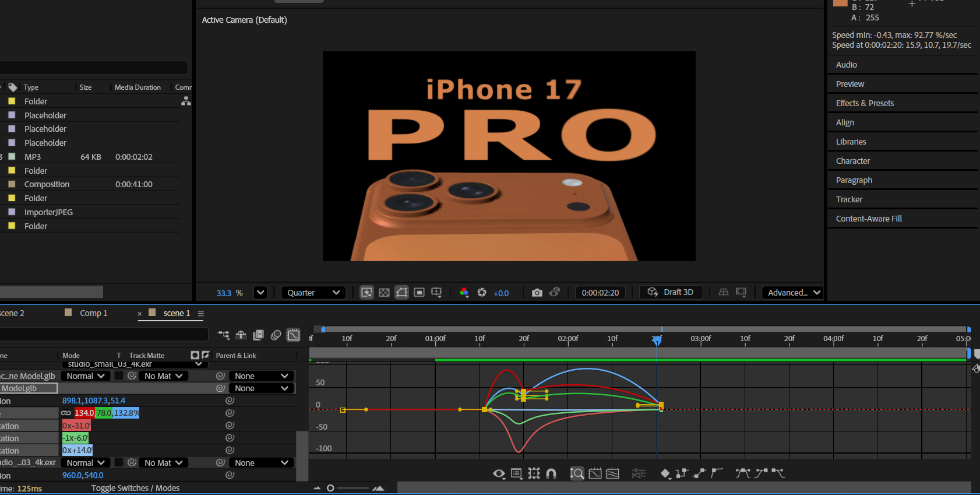
Task: Click Auto-zoom graph height icon
Action: point(577,473)
